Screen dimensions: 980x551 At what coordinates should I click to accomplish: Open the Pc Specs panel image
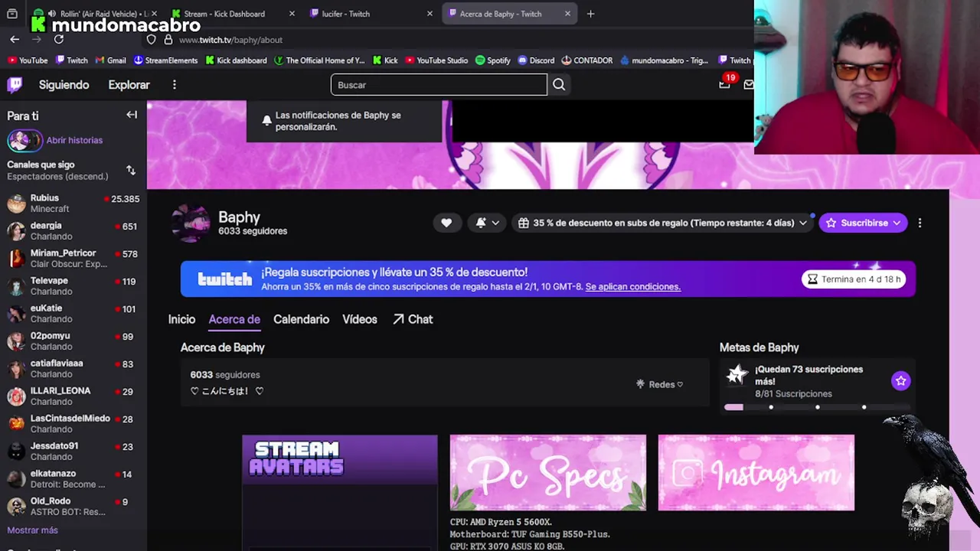pyautogui.click(x=548, y=472)
